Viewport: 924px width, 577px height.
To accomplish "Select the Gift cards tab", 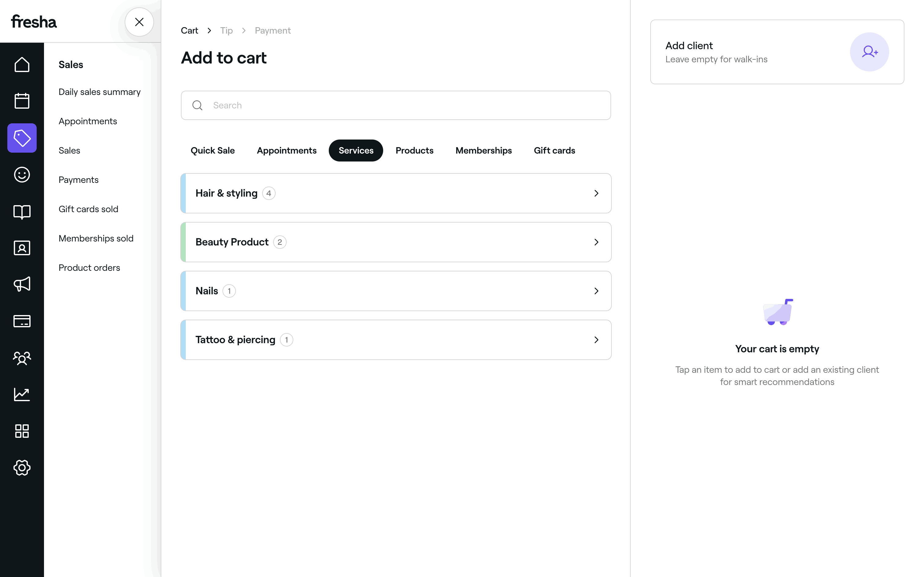I will pos(554,150).
